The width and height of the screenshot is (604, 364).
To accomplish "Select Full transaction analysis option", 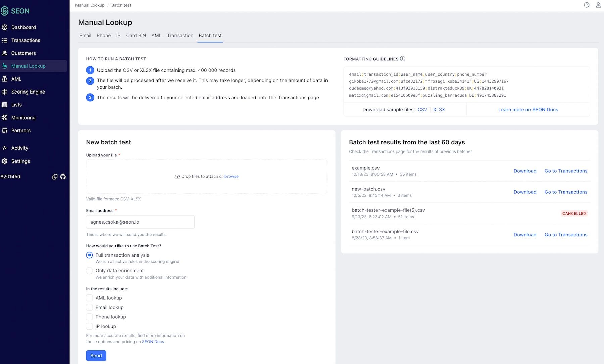I will pos(89,255).
